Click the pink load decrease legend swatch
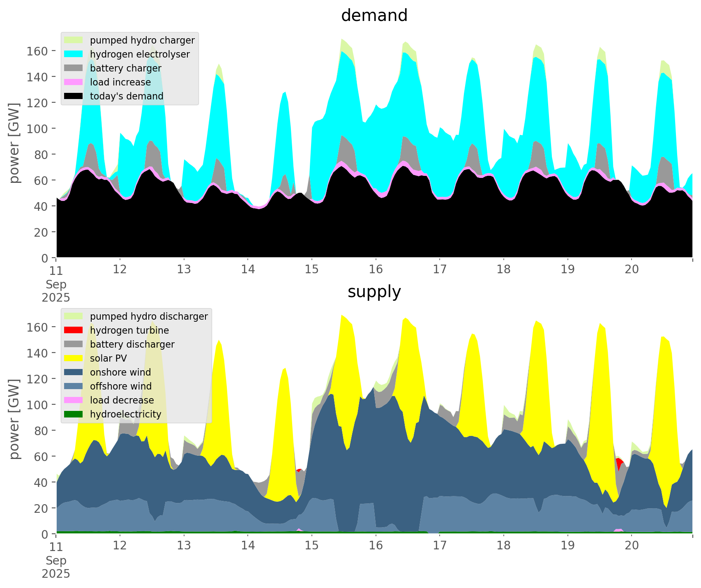The image size is (701, 588). point(74,400)
